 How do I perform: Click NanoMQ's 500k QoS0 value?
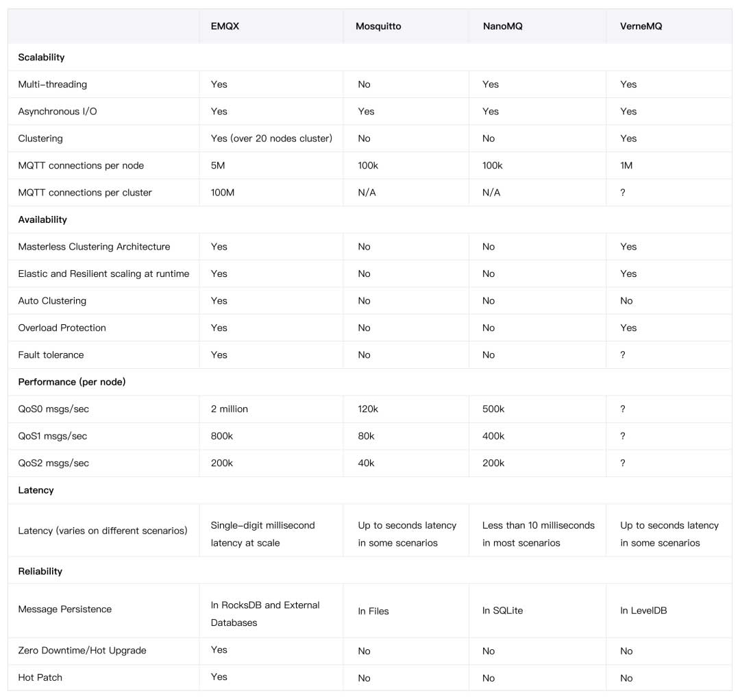coord(493,409)
